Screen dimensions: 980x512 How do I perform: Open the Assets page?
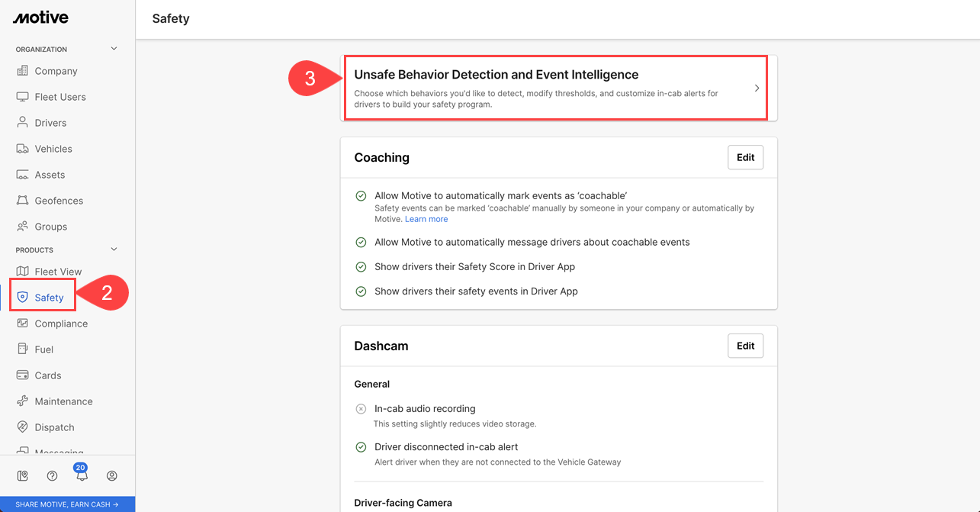click(50, 175)
